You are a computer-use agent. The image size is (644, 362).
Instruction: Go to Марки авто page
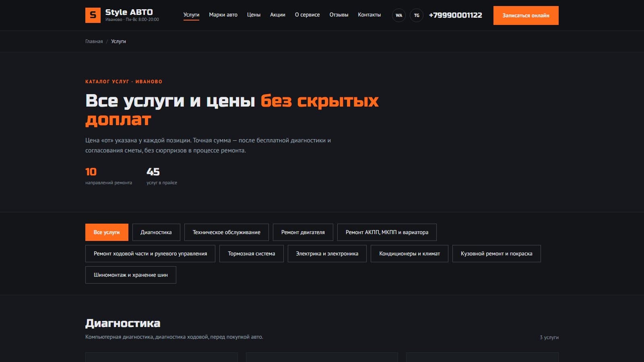click(x=223, y=15)
